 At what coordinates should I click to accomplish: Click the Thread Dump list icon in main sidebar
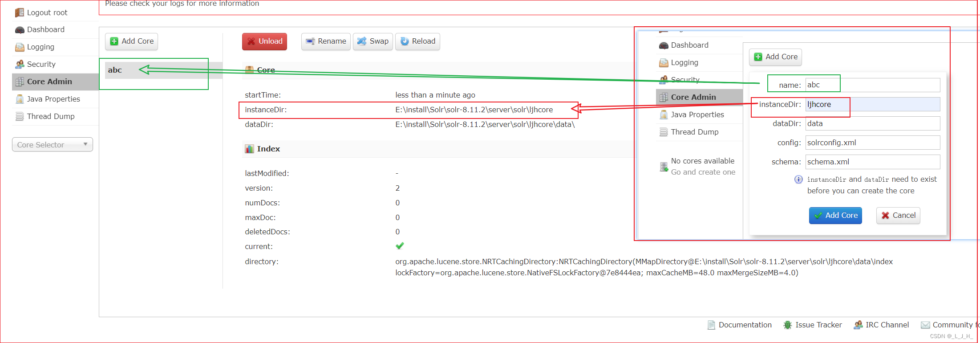20,117
